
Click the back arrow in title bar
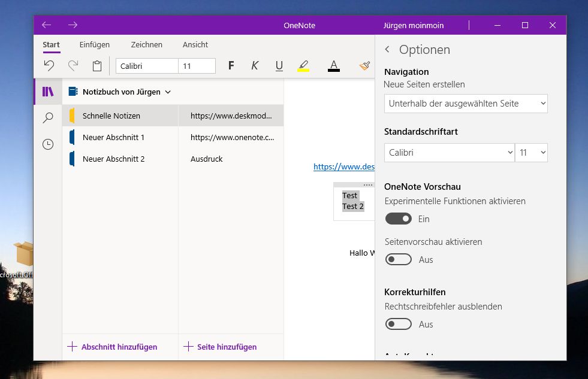tap(47, 25)
